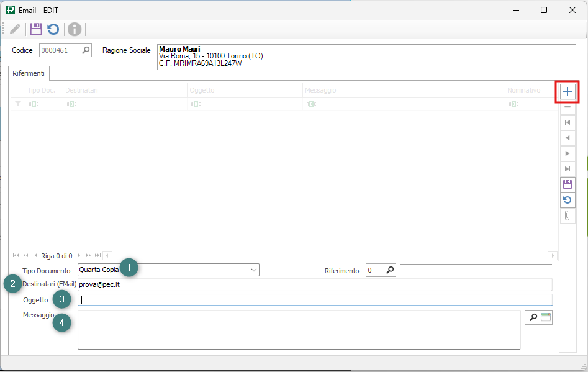
Task: Open the info icon in the top toolbar
Action: coord(75,29)
